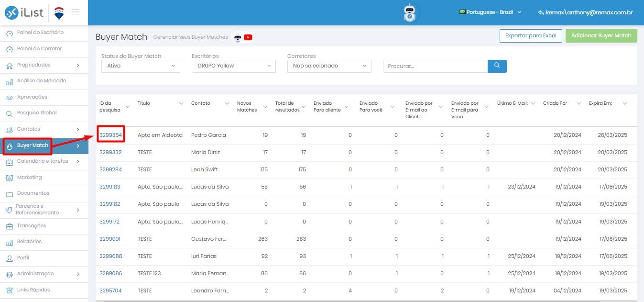Open the Portuguese - Brazil language dropdown
Screen dimensions: 644x302
pos(490,12)
